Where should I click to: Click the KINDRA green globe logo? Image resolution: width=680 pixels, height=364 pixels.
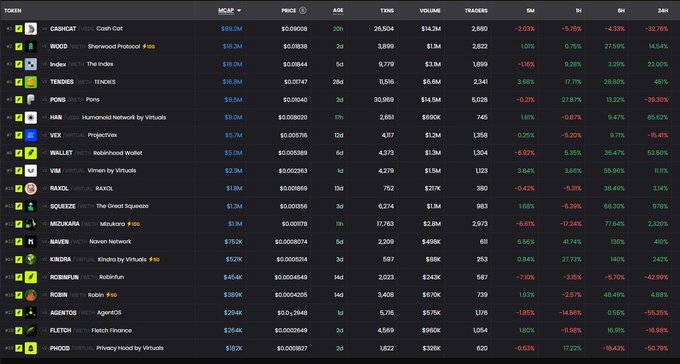coord(31,259)
